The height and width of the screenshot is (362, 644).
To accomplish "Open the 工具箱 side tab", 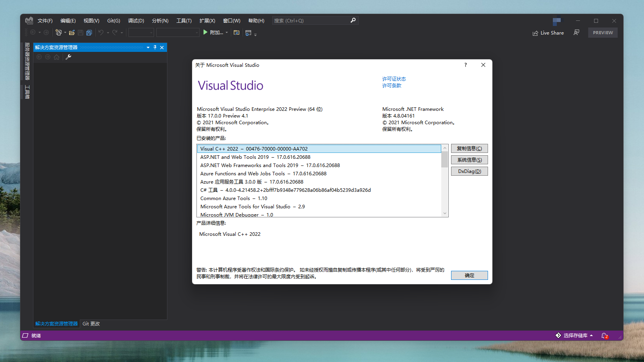I will (27, 92).
